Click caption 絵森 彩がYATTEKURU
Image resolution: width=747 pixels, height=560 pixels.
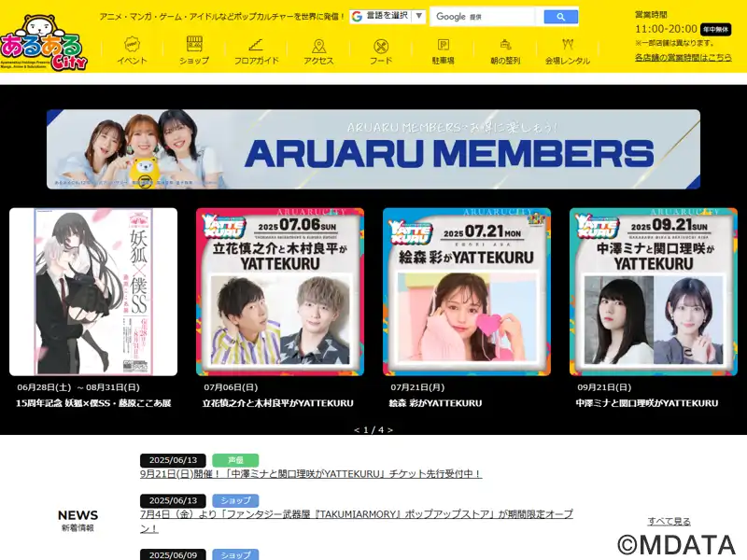[x=435, y=403]
